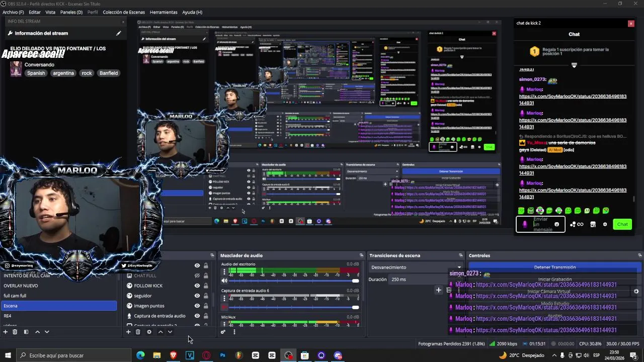This screenshot has height=362, width=644.
Task: Pop out the Controles dock
Action: (639, 255)
